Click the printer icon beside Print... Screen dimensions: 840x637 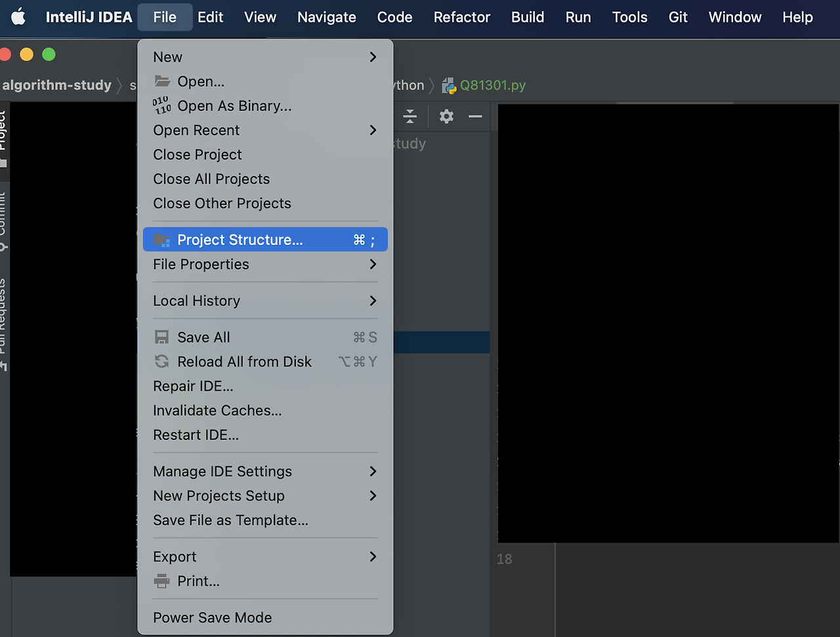coord(161,581)
